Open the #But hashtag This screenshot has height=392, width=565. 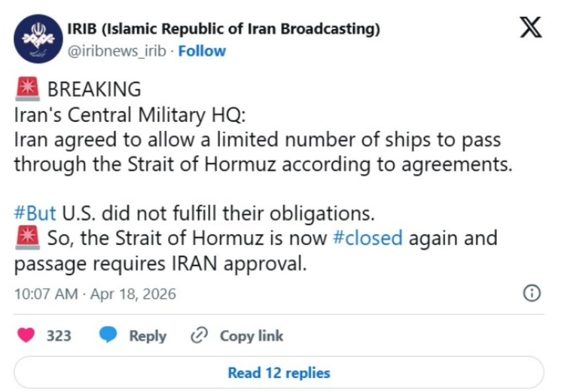point(35,214)
